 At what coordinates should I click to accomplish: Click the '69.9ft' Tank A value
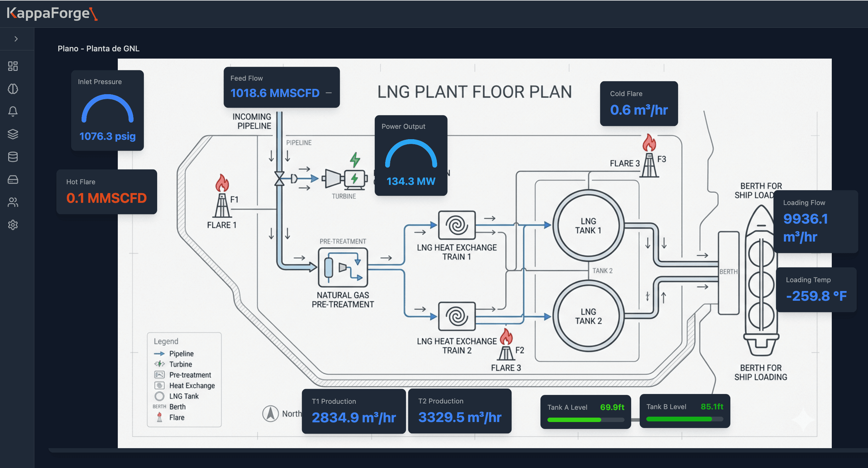click(612, 407)
